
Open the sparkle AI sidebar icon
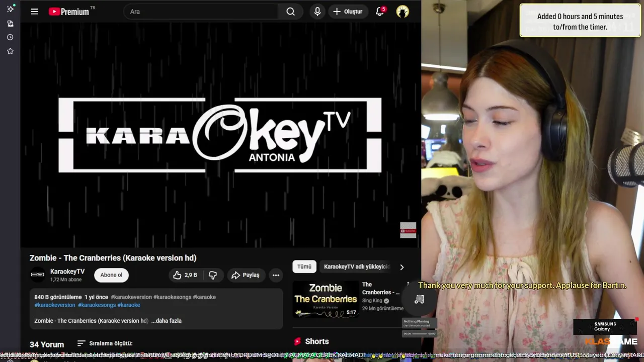click(10, 9)
